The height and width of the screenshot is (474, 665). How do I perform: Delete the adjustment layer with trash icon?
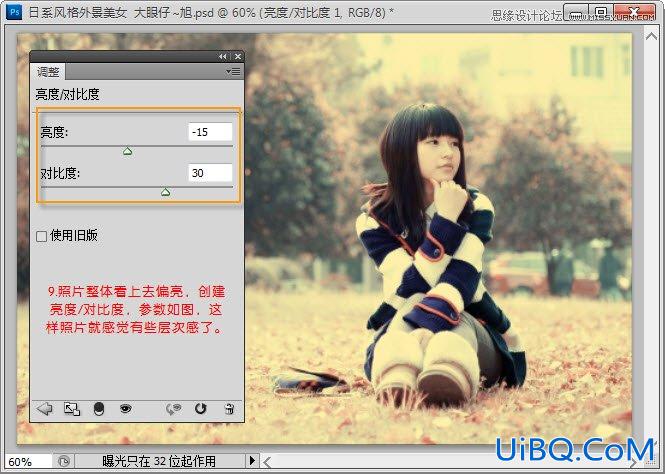(229, 409)
